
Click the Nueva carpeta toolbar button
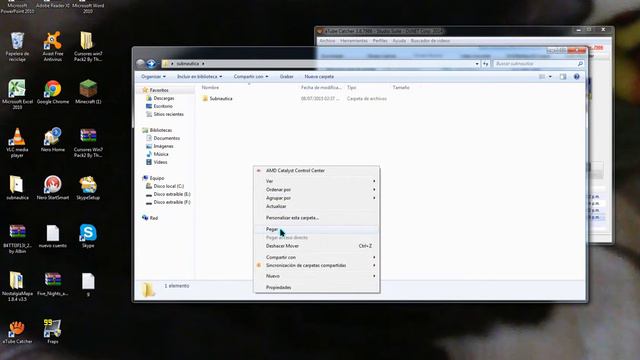click(x=319, y=76)
